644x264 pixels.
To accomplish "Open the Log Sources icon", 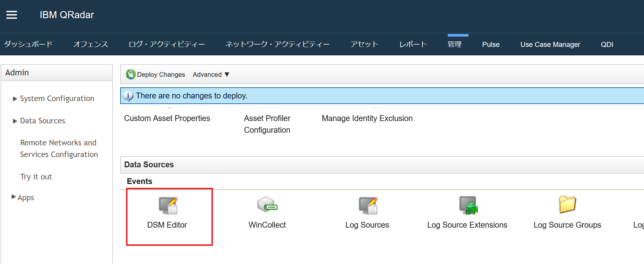I will 368,205.
